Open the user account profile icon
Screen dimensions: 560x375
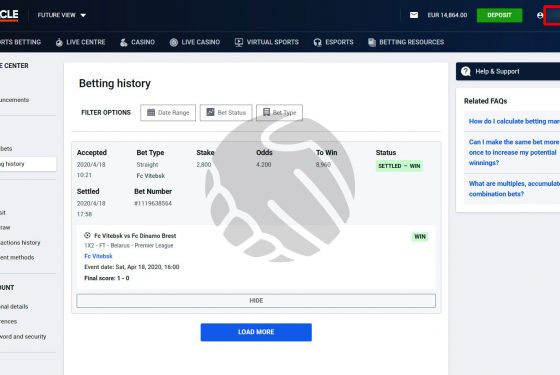540,15
